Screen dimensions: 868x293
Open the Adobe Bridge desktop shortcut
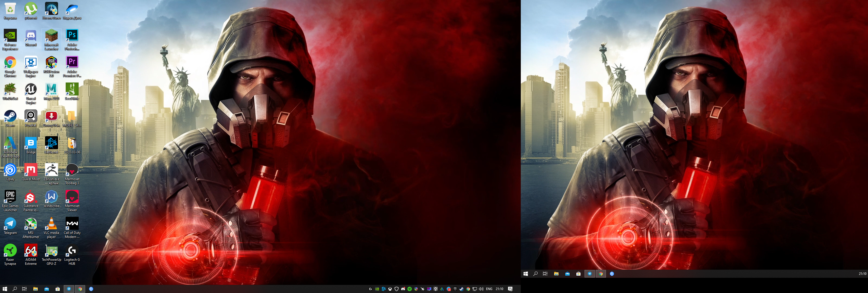point(31,145)
